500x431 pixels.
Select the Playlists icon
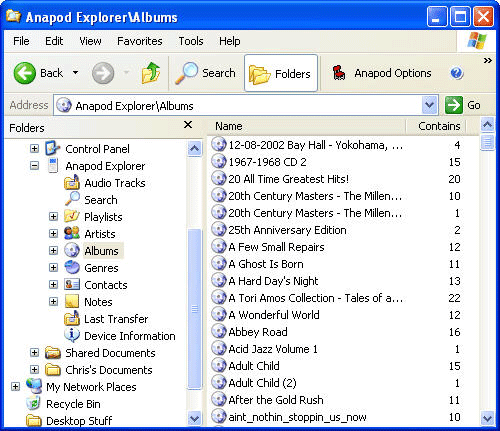[x=72, y=216]
